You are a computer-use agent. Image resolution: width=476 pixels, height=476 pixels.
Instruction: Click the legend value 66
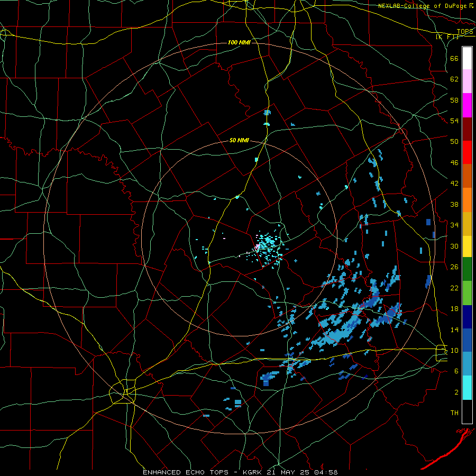(454, 58)
